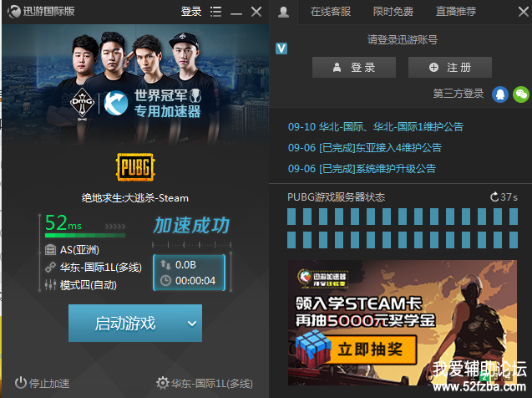The width and height of the screenshot is (532, 398).
Task: Click the upload/download traffic arrows icon
Action: point(165,264)
